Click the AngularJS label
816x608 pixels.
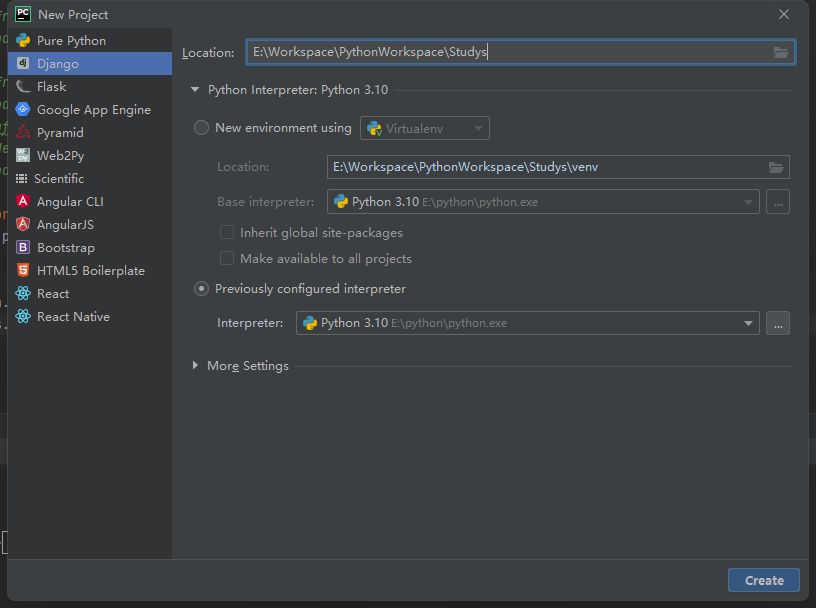coord(66,224)
